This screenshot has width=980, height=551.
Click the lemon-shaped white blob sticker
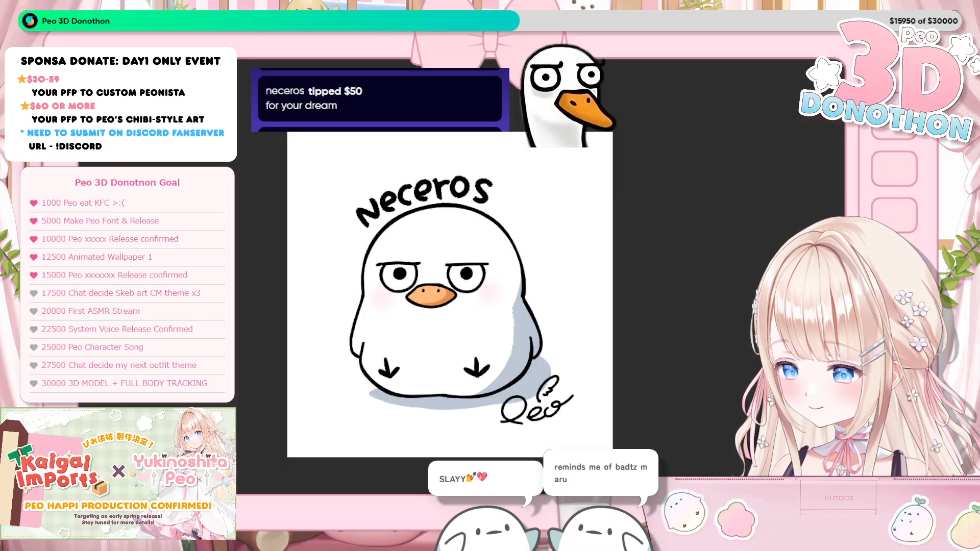684,512
